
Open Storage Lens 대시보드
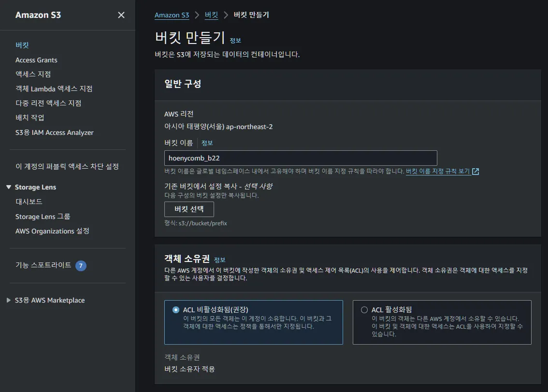(x=29, y=202)
